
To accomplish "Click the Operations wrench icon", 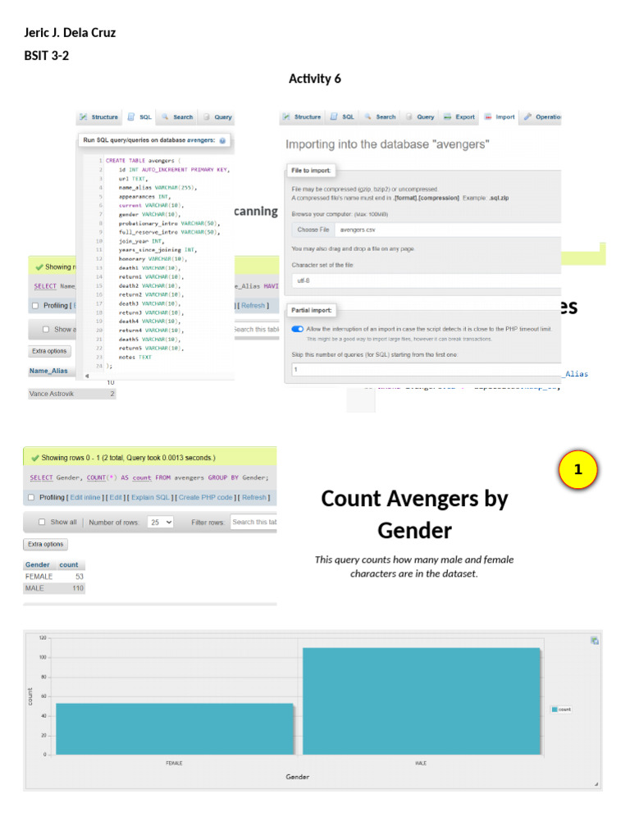I will tap(527, 117).
